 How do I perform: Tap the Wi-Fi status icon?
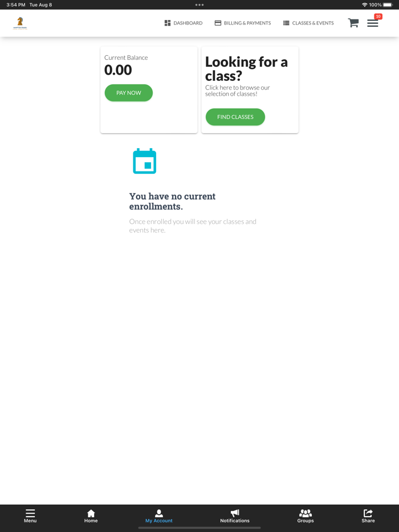tap(365, 5)
